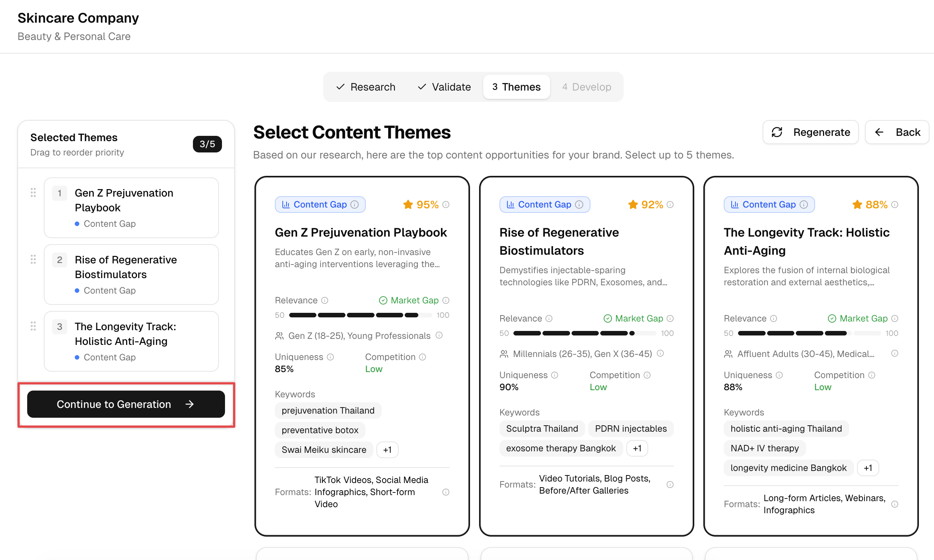Click Continue to Generation
The image size is (934, 560).
[x=126, y=404]
